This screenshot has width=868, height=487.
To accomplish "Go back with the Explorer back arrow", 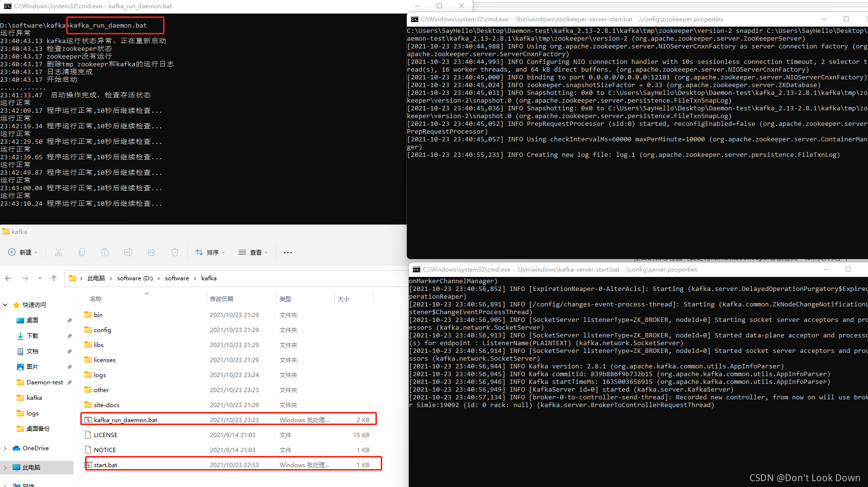I will (8, 278).
